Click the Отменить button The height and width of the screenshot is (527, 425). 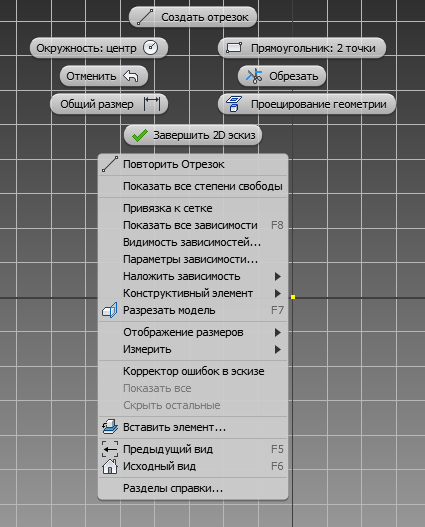(x=104, y=76)
